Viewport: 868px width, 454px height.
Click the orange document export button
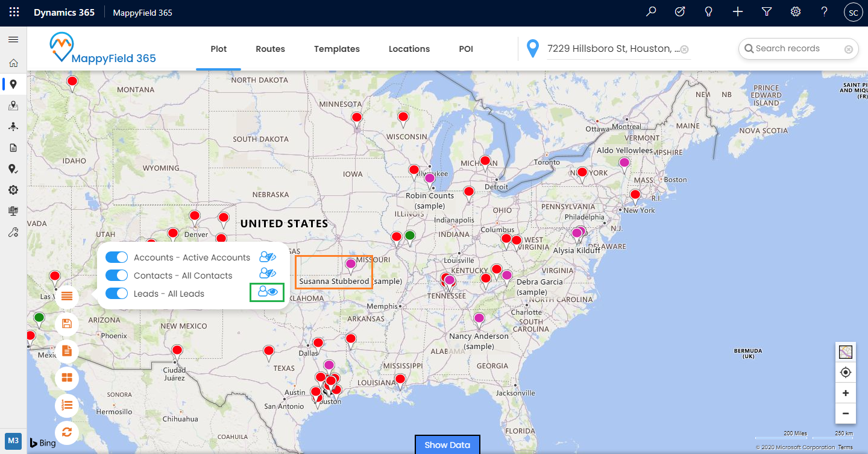pyautogui.click(x=67, y=351)
